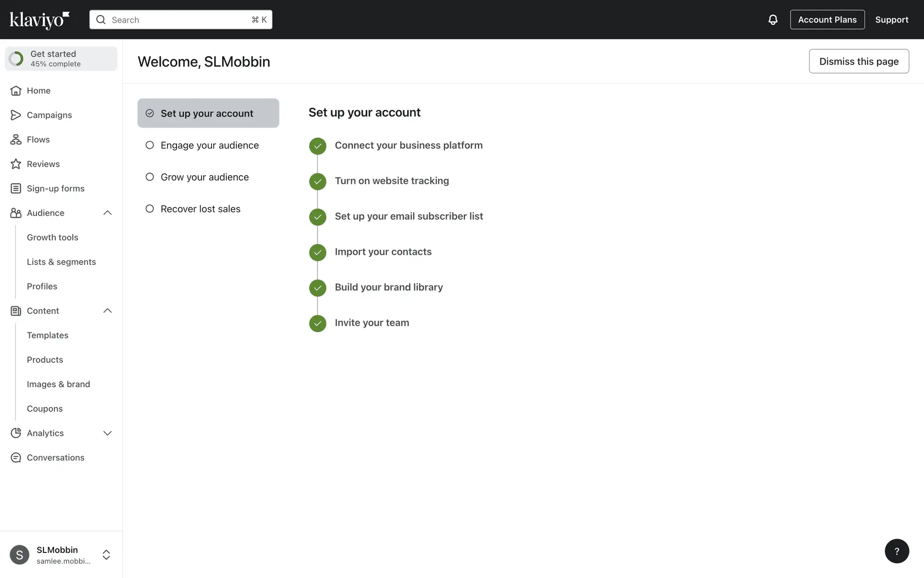924x578 pixels.
Task: Open Sign-up forms icon in sidebar
Action: [16, 188]
